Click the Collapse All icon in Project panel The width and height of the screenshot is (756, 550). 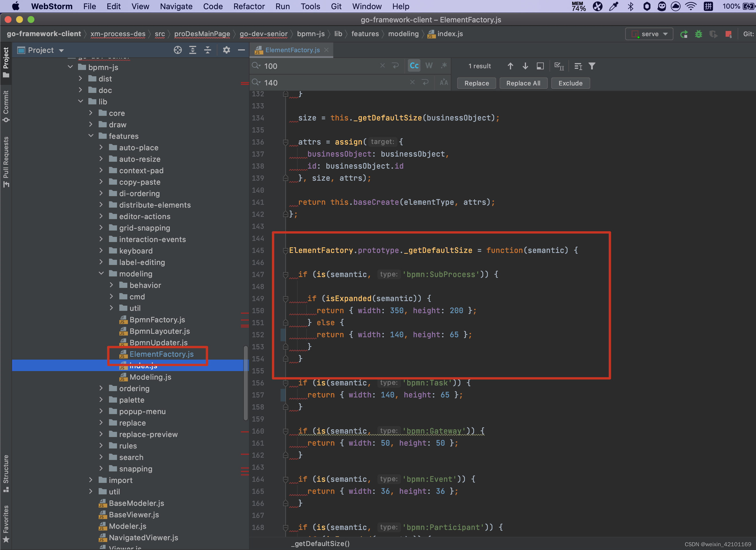click(x=207, y=50)
